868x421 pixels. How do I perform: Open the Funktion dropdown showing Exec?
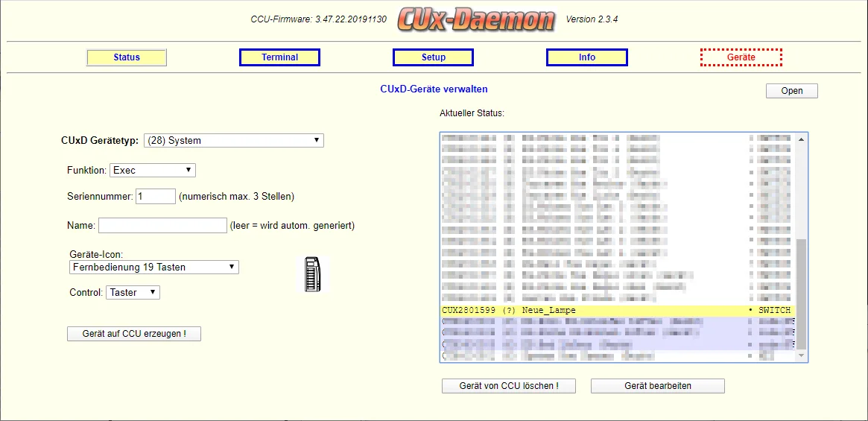click(x=153, y=170)
